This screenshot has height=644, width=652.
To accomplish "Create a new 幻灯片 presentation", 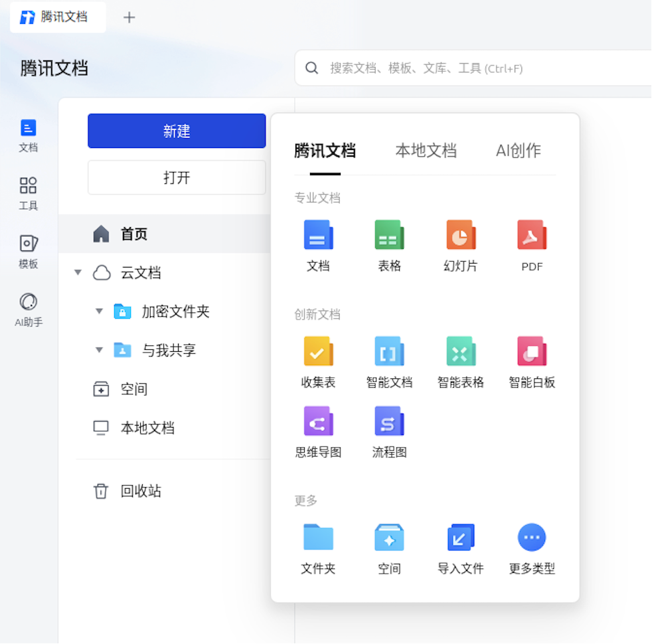I will 460,245.
